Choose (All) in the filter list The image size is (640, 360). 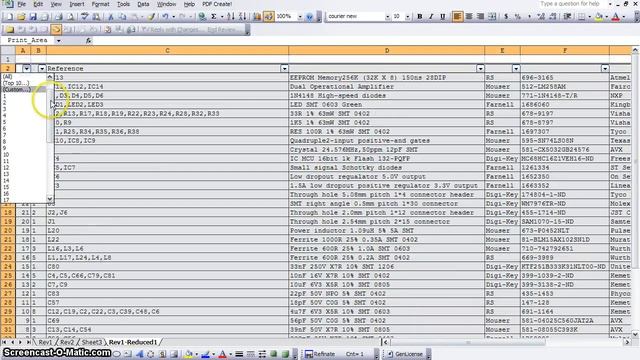tap(24, 76)
